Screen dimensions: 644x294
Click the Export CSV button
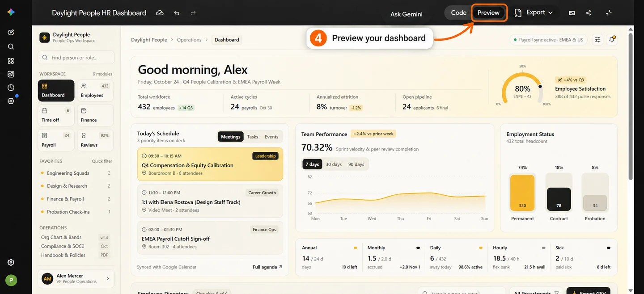pyautogui.click(x=588, y=291)
